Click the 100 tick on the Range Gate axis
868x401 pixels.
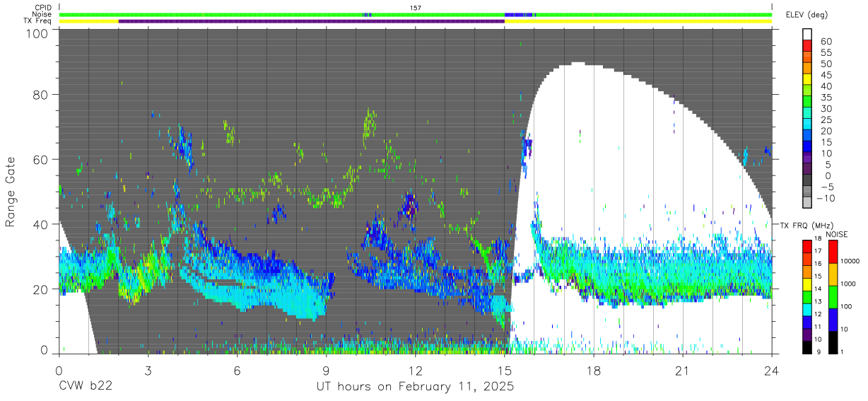point(36,33)
